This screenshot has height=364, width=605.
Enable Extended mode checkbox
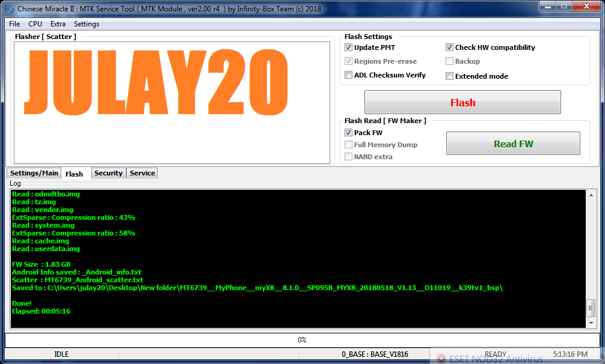(x=449, y=76)
